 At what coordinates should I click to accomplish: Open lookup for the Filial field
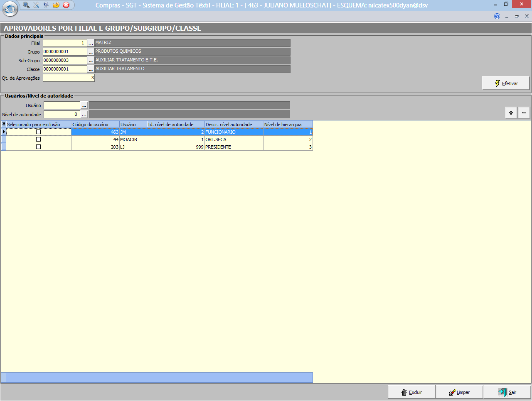91,43
